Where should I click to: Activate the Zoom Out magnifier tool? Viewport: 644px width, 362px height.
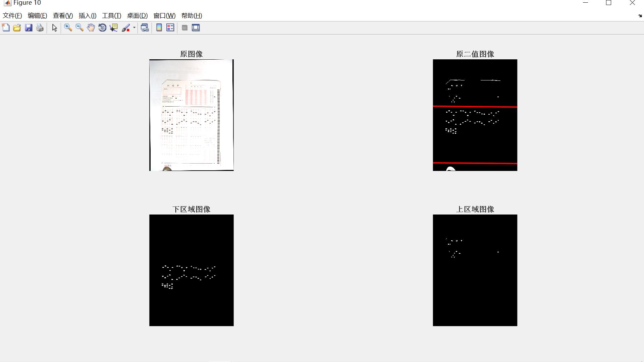(x=79, y=28)
